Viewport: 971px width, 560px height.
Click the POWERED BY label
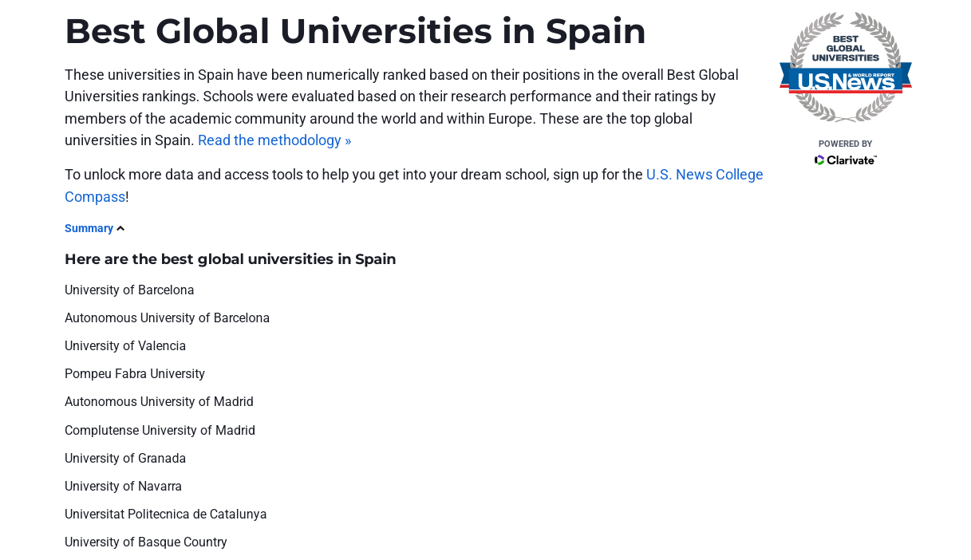(x=845, y=144)
